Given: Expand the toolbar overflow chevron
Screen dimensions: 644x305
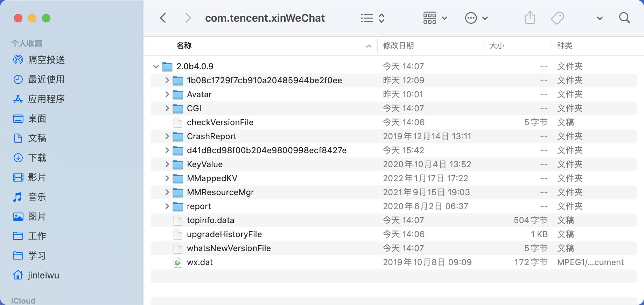Looking at the screenshot, I should [x=600, y=18].
